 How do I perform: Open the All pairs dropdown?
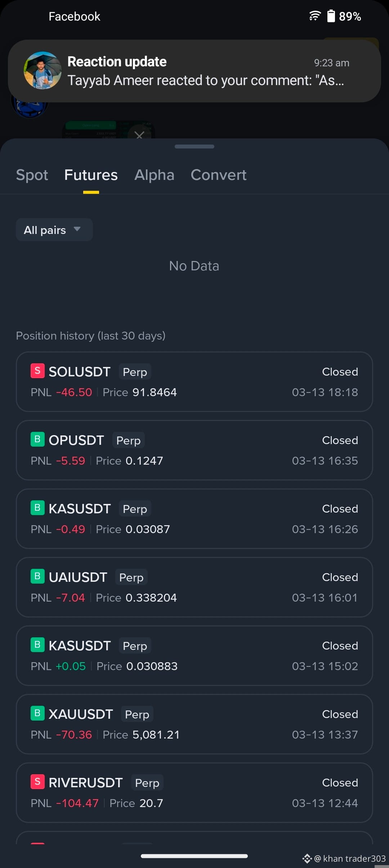pos(54,230)
